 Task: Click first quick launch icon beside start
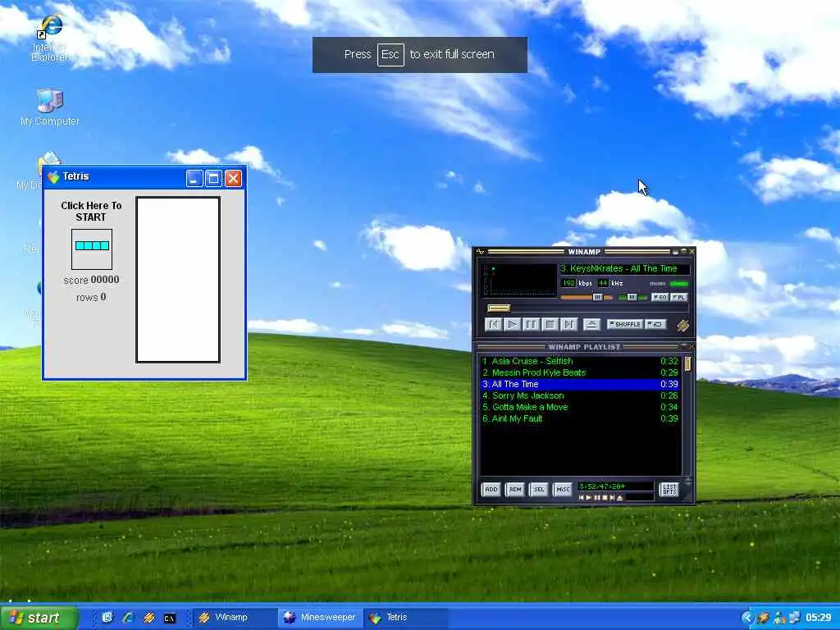pos(107,618)
